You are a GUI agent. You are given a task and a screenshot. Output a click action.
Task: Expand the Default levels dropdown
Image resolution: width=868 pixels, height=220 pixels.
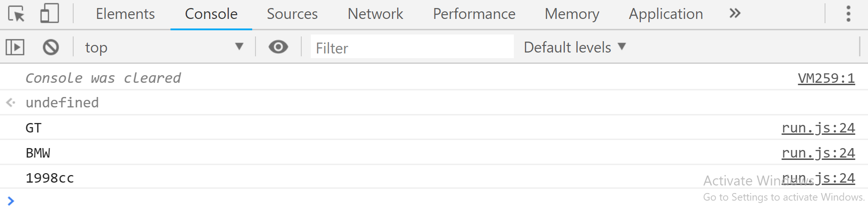pos(575,47)
